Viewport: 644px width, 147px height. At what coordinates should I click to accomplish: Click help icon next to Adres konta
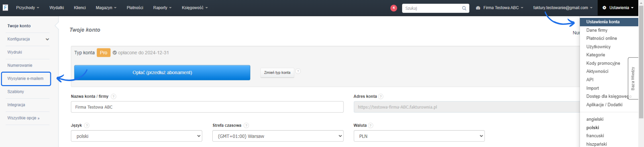[x=381, y=97]
